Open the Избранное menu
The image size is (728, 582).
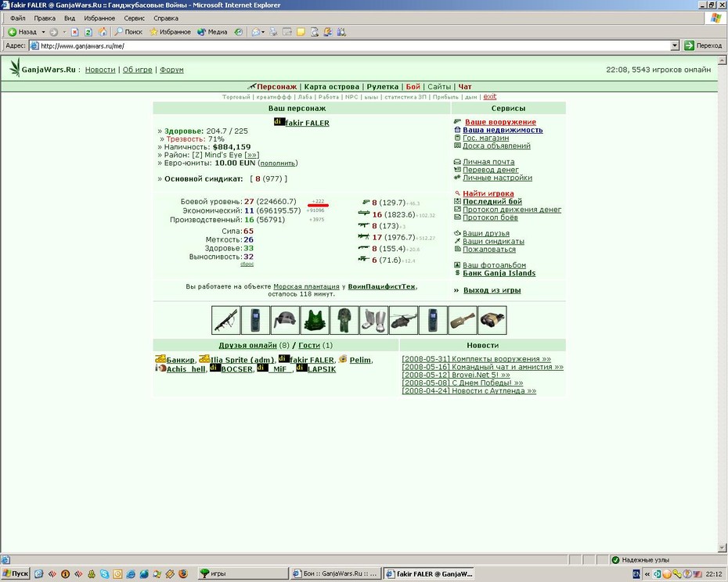click(99, 19)
